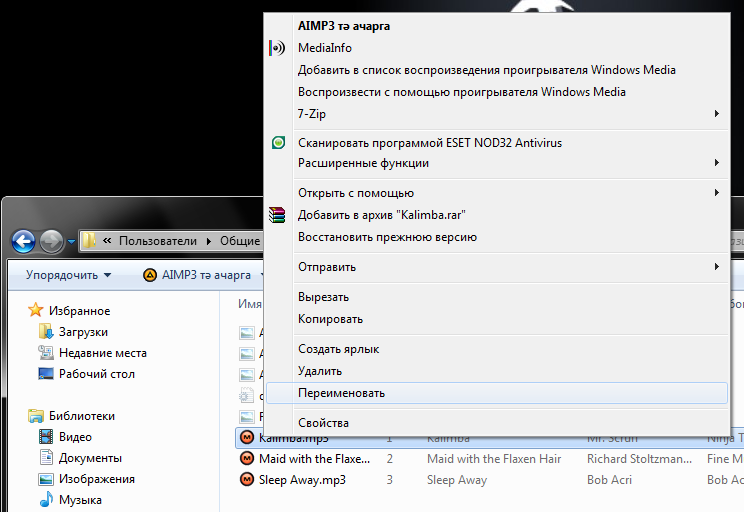Image resolution: width=744 pixels, height=512 pixels.
Task: Select 'Sleep Away.mp3' file
Action: pos(302,480)
